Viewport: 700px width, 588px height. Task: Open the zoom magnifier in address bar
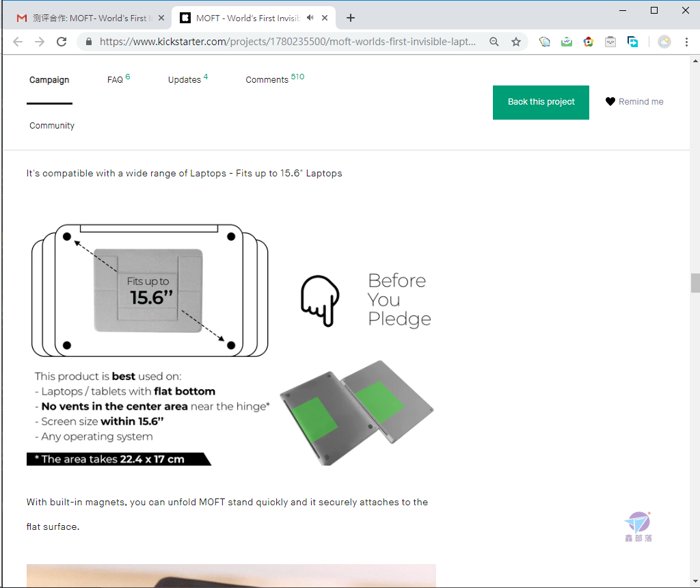click(494, 42)
